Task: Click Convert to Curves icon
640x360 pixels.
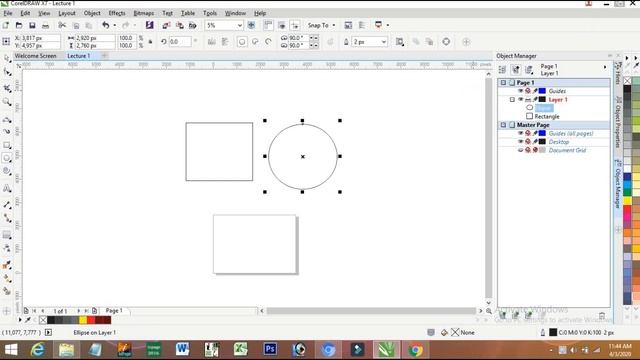Action: click(x=446, y=42)
